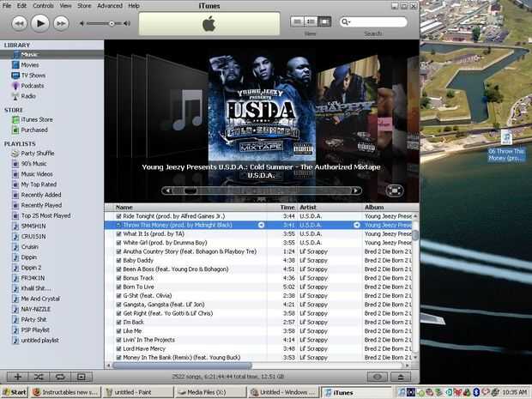Switch to untitled - Paint taskbar button
The image size is (532, 399).
(137, 392)
